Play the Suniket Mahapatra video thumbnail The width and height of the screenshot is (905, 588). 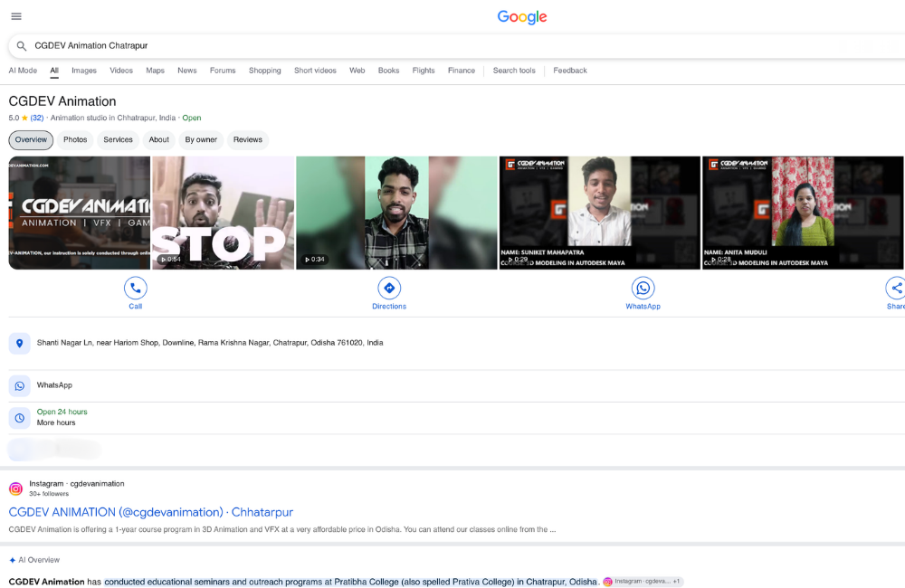pos(600,213)
